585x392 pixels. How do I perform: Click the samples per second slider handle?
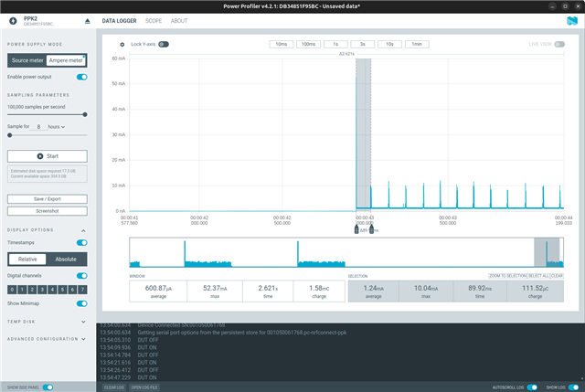tap(85, 115)
